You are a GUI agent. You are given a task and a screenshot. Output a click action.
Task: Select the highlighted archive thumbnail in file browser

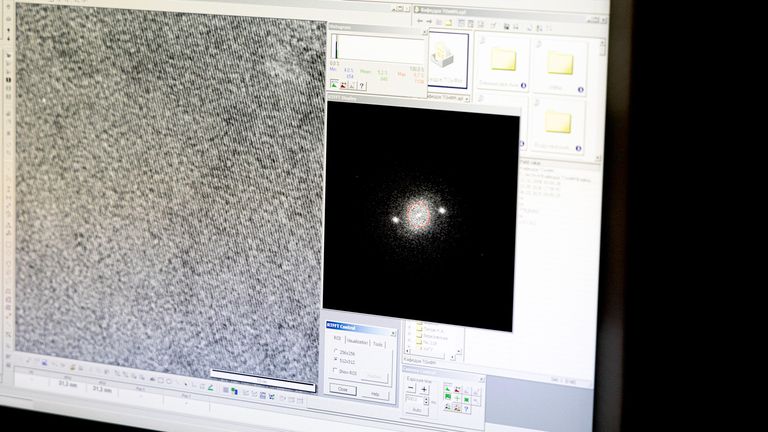[x=448, y=60]
